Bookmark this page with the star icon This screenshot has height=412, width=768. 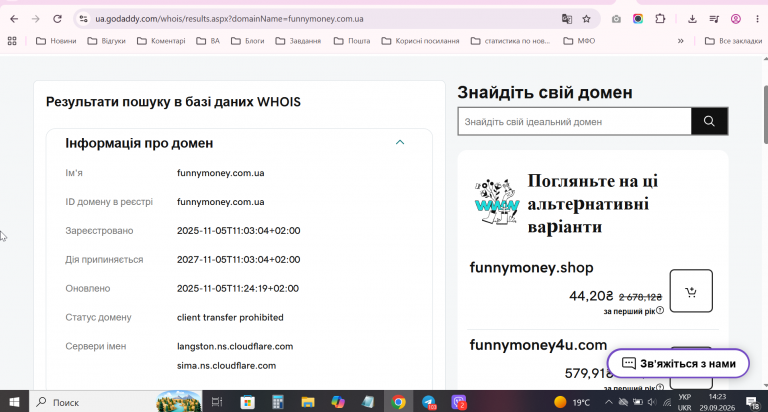pyautogui.click(x=586, y=19)
